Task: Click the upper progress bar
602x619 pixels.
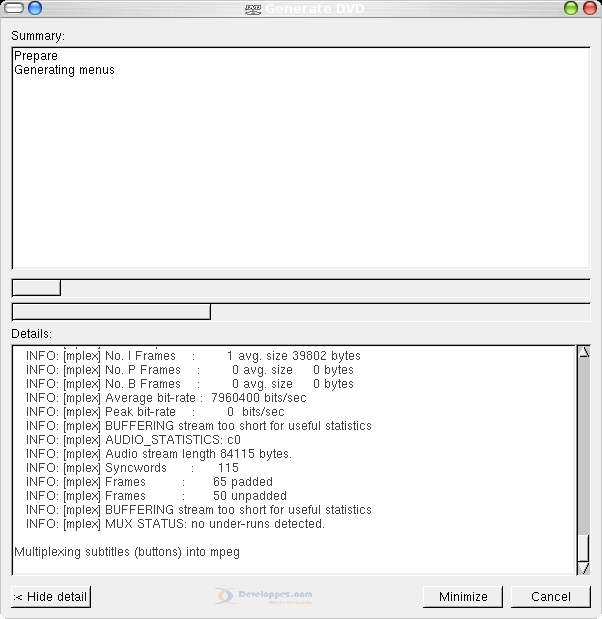Action: (300, 288)
